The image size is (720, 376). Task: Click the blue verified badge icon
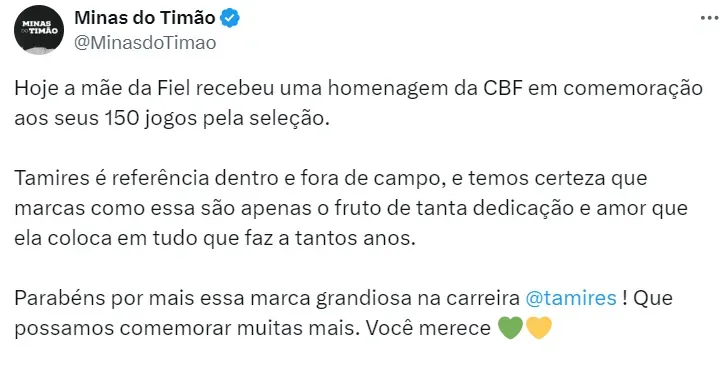pos(230,18)
